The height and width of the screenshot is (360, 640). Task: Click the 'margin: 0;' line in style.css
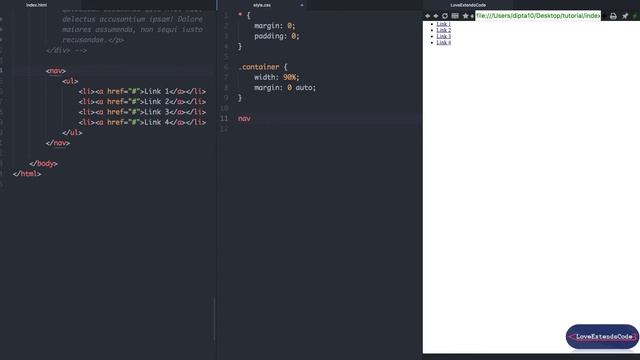(274, 26)
